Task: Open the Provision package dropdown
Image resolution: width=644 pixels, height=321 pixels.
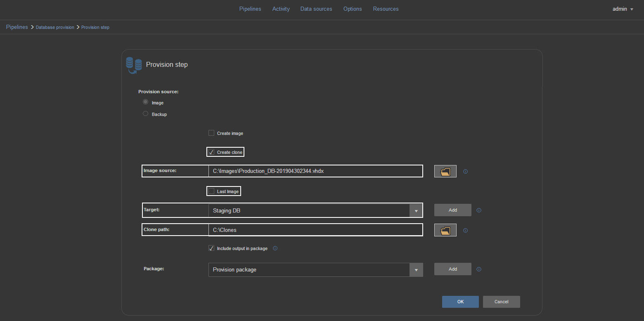Action: click(416, 270)
